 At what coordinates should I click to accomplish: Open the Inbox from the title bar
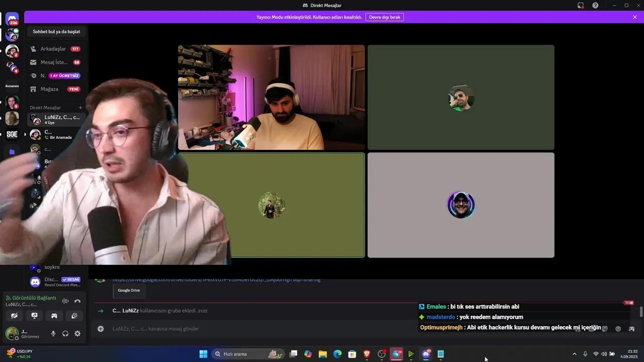pos(580,6)
